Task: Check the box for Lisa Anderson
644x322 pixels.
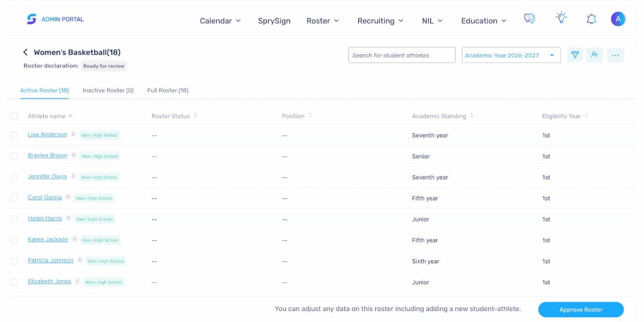Action: (x=14, y=135)
